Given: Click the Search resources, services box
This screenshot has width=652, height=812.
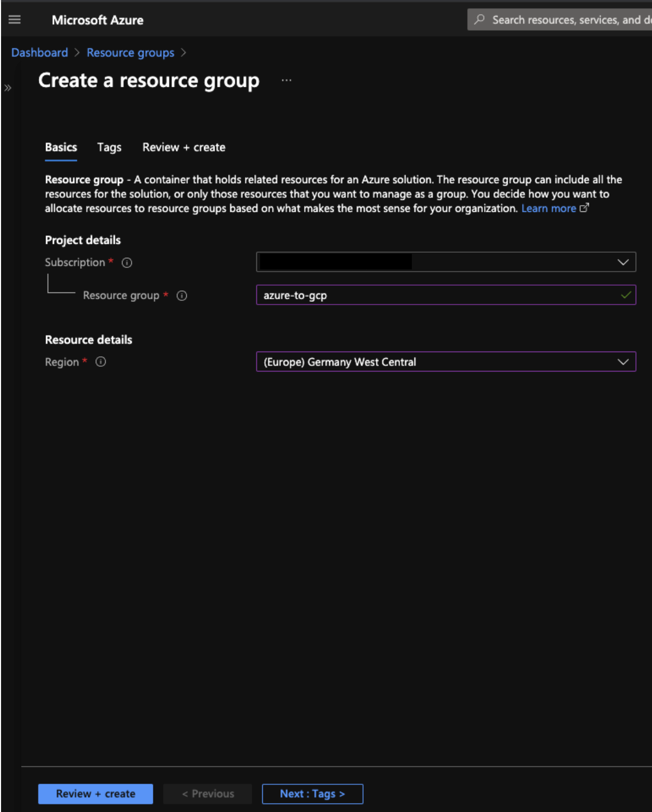Looking at the screenshot, I should coord(559,20).
